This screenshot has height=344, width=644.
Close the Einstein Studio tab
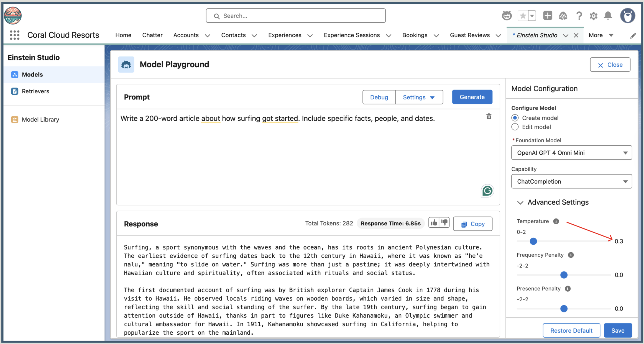pos(576,35)
